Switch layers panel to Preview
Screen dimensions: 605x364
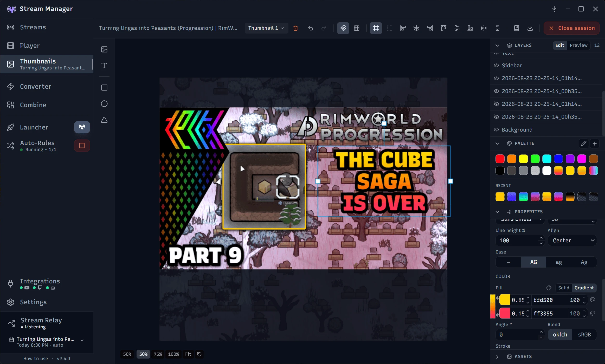pyautogui.click(x=578, y=45)
